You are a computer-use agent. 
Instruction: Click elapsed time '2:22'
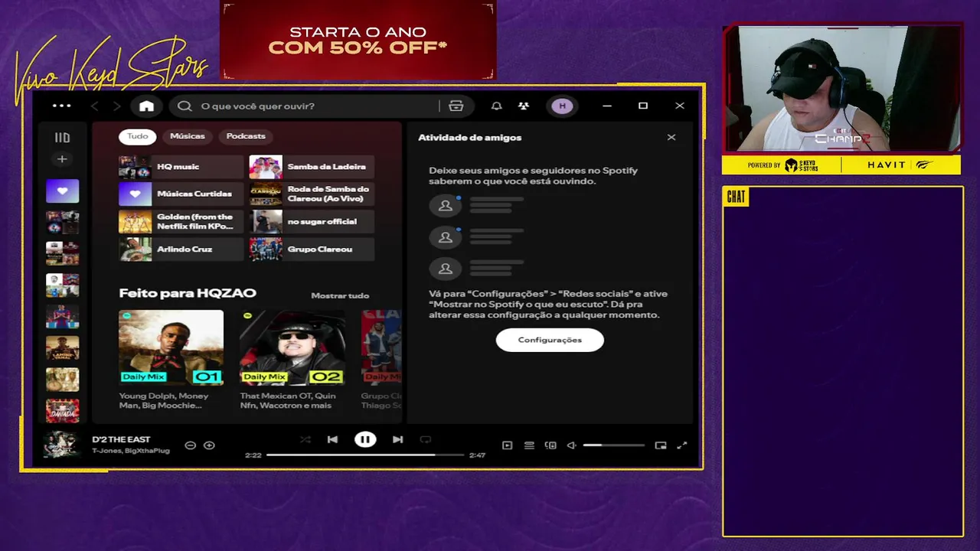(x=253, y=455)
